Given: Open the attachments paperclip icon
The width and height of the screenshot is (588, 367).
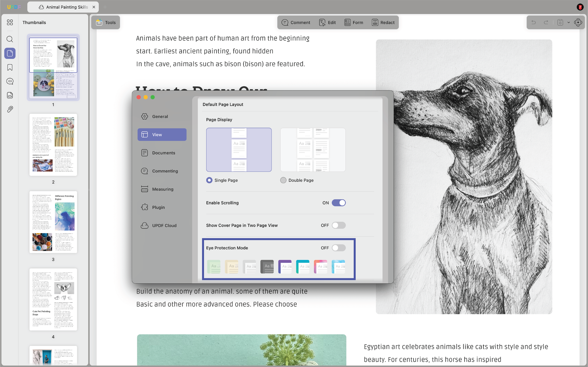Looking at the screenshot, I should tap(10, 109).
